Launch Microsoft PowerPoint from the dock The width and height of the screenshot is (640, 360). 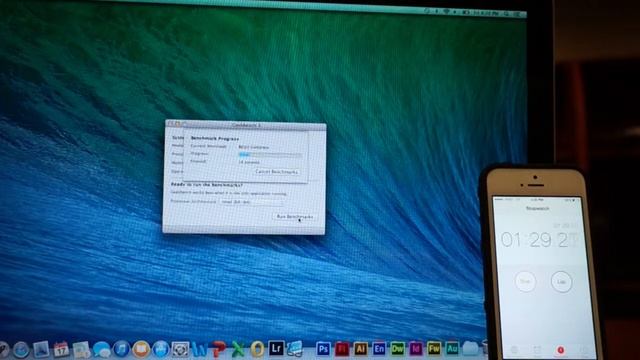pyautogui.click(x=219, y=349)
